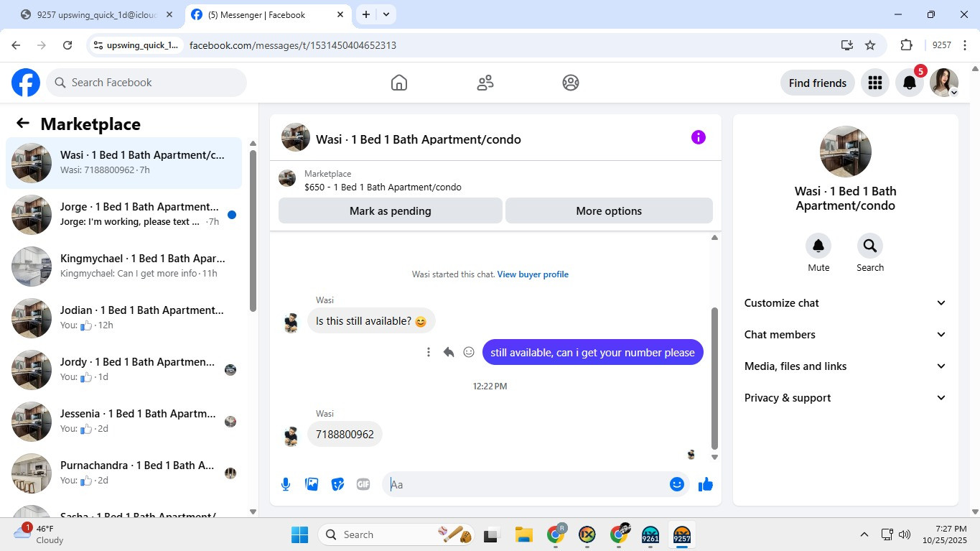Click More options button
The width and height of the screenshot is (980, 551).
pyautogui.click(x=609, y=211)
